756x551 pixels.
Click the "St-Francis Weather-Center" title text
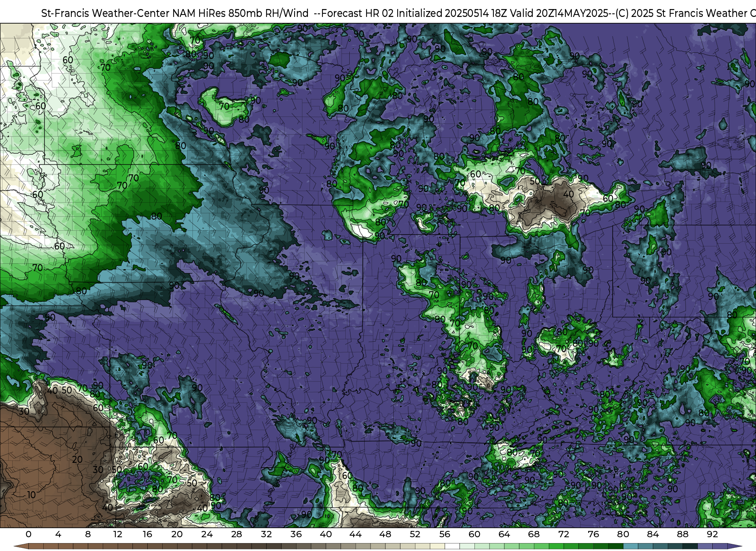coord(106,13)
